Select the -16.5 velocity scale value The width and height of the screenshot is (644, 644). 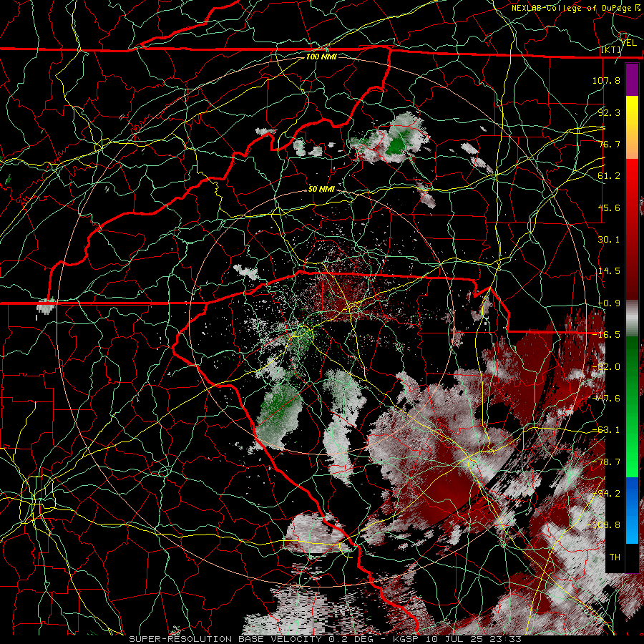click(x=606, y=335)
